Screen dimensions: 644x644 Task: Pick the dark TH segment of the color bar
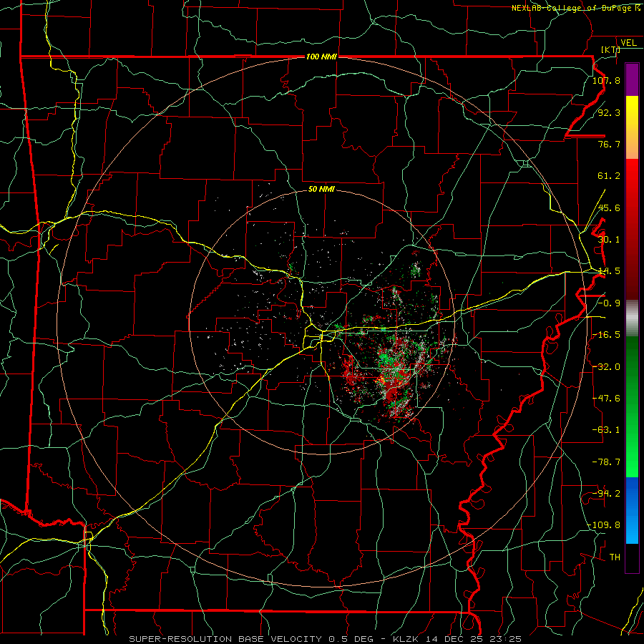tap(632, 558)
